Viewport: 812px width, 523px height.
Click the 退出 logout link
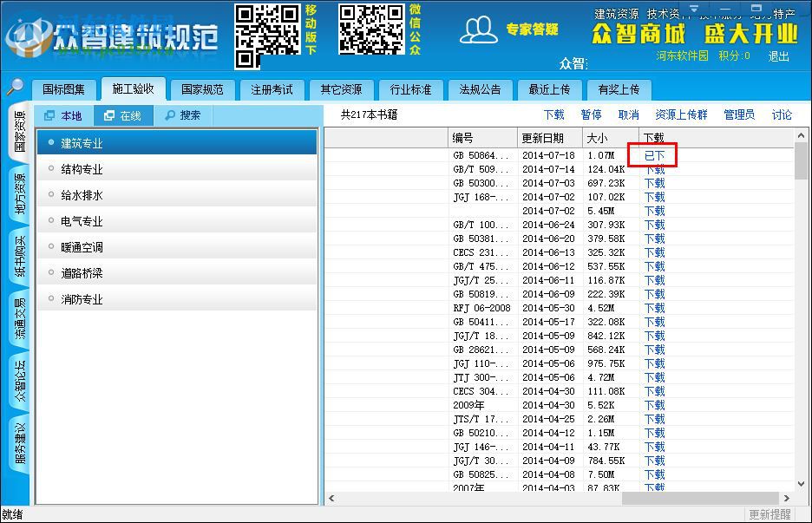780,58
